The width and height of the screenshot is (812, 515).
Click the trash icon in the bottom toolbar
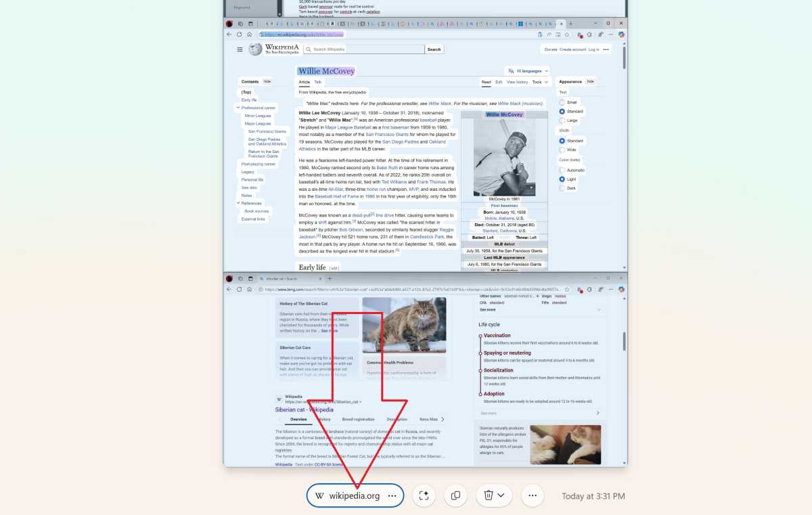pyautogui.click(x=488, y=495)
